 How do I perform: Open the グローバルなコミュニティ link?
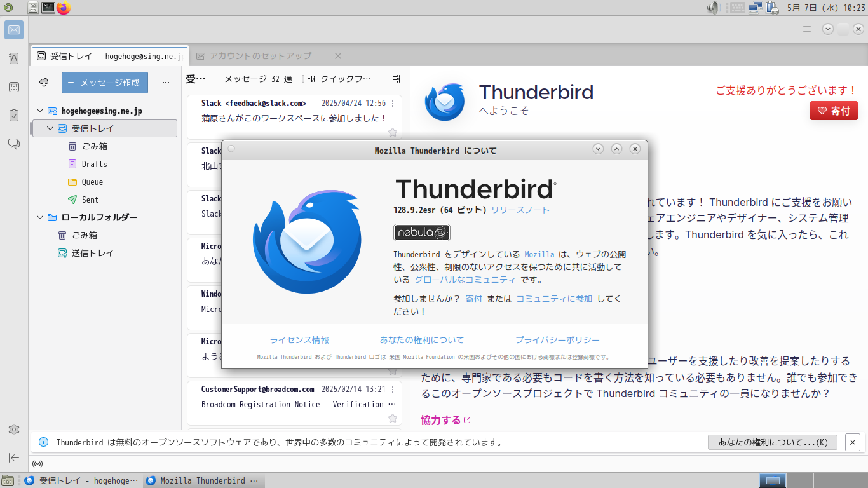coord(465,280)
